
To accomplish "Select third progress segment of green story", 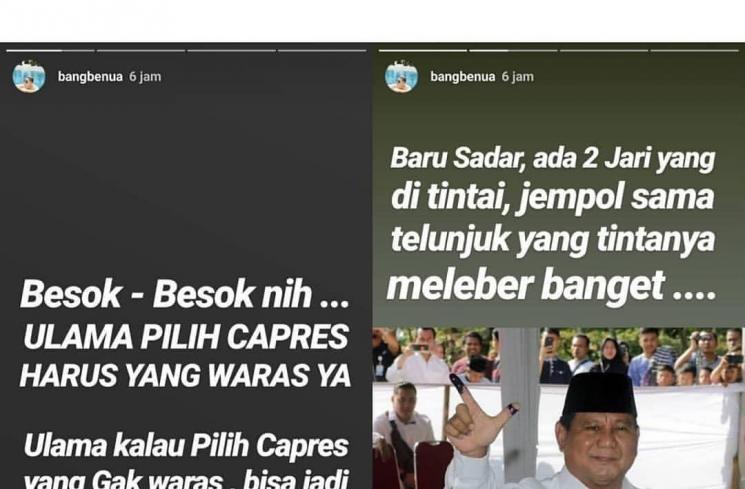I will [604, 50].
